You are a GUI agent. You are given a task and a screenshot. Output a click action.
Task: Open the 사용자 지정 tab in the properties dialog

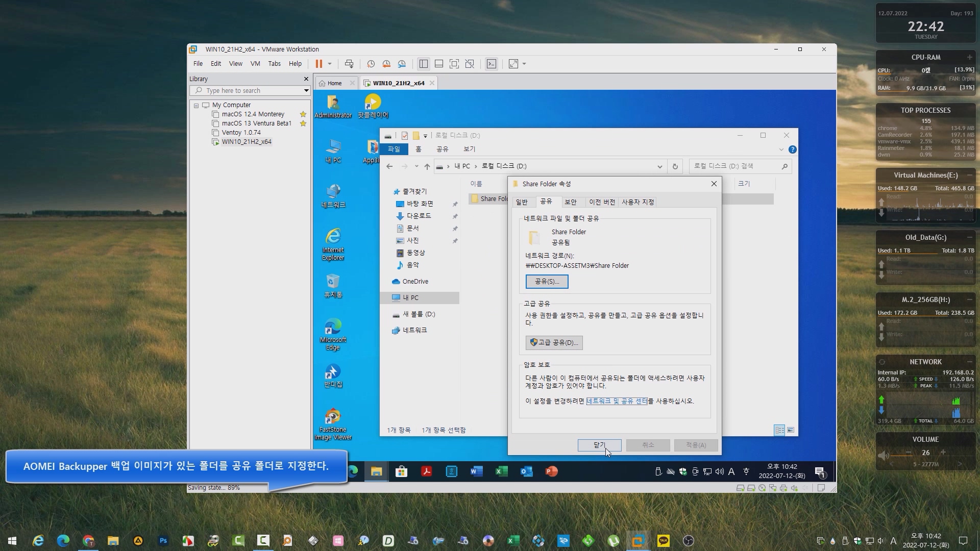click(x=638, y=202)
